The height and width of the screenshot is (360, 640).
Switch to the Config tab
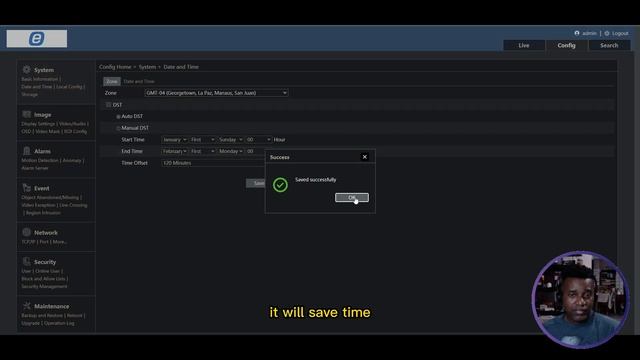click(x=567, y=45)
